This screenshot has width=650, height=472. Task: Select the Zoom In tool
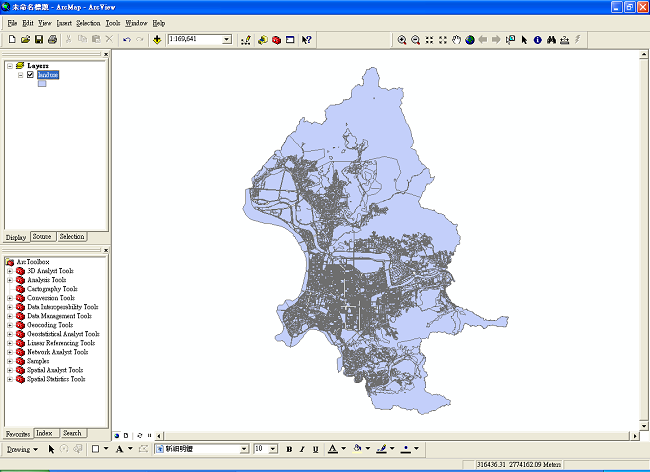[402, 40]
